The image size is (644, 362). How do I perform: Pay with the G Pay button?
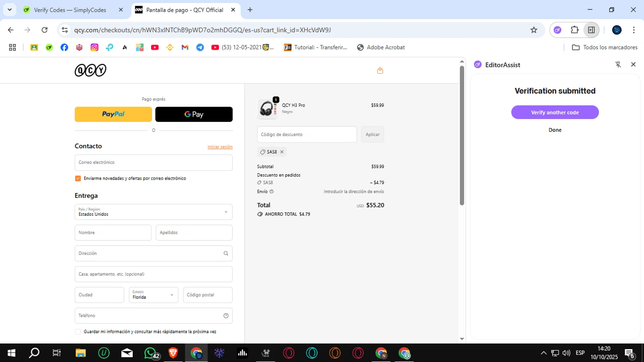pos(194,114)
